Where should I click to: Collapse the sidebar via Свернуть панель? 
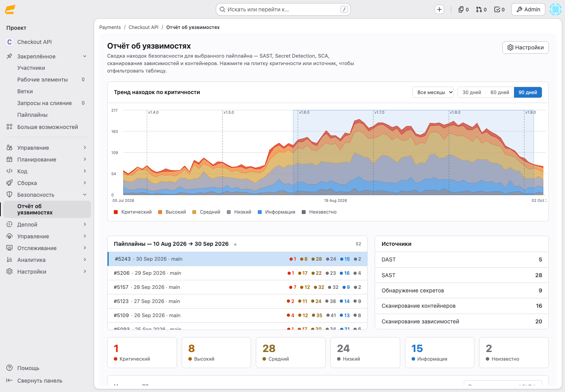[35, 381]
